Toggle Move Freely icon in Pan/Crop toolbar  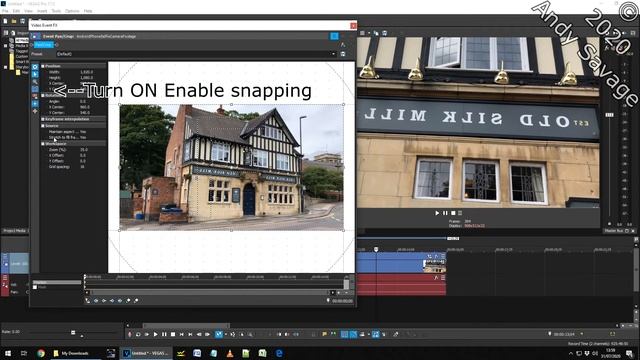pyautogui.click(x=35, y=111)
